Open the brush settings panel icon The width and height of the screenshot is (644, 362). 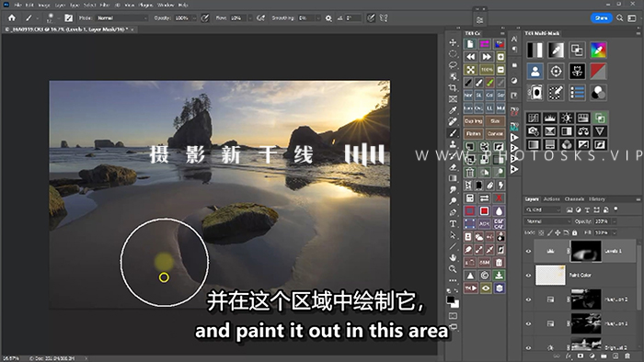tap(69, 18)
